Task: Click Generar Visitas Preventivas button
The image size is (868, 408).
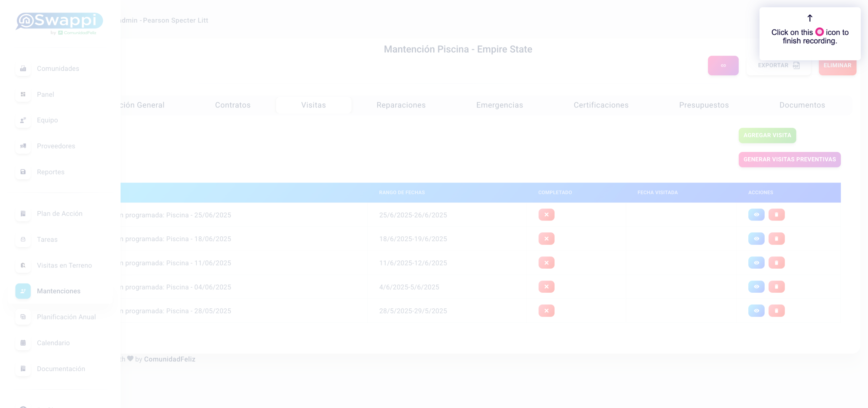Action: click(789, 159)
